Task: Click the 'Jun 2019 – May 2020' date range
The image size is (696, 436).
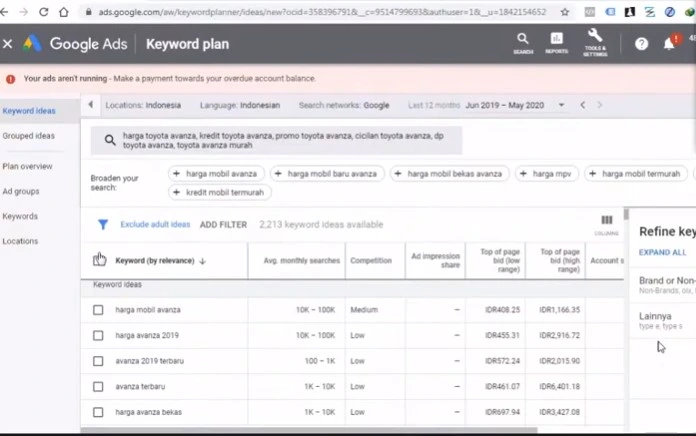Action: point(504,105)
